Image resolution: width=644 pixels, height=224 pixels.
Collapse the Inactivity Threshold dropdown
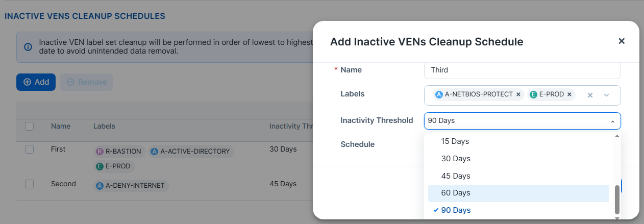(x=612, y=121)
